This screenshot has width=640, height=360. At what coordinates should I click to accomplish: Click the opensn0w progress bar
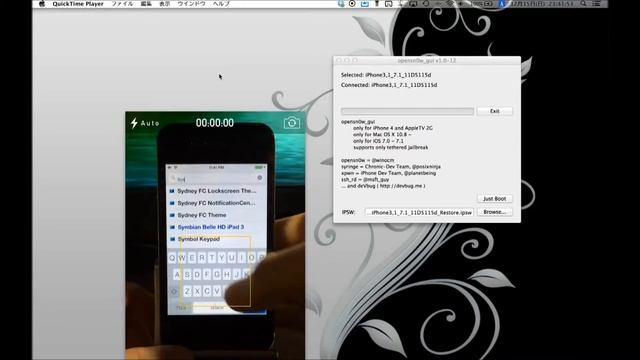tap(407, 111)
